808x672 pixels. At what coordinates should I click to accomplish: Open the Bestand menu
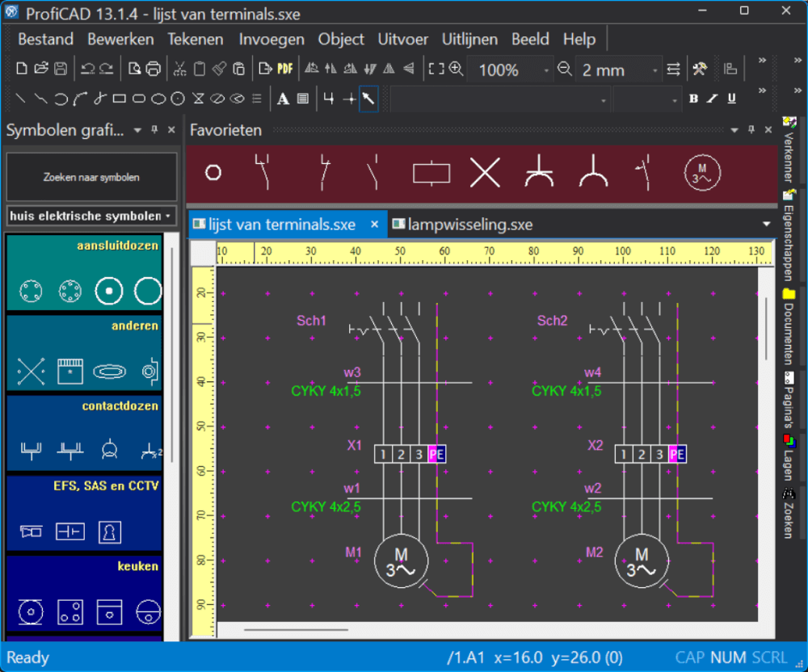[x=45, y=39]
